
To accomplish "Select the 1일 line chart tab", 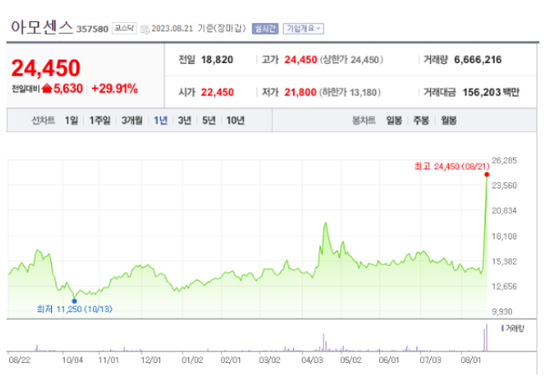I will click(x=72, y=120).
